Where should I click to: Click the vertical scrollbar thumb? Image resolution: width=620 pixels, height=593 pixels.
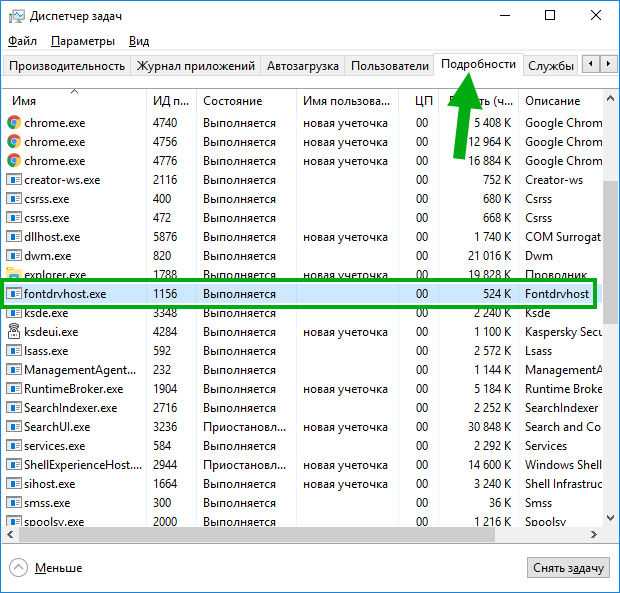(x=611, y=252)
